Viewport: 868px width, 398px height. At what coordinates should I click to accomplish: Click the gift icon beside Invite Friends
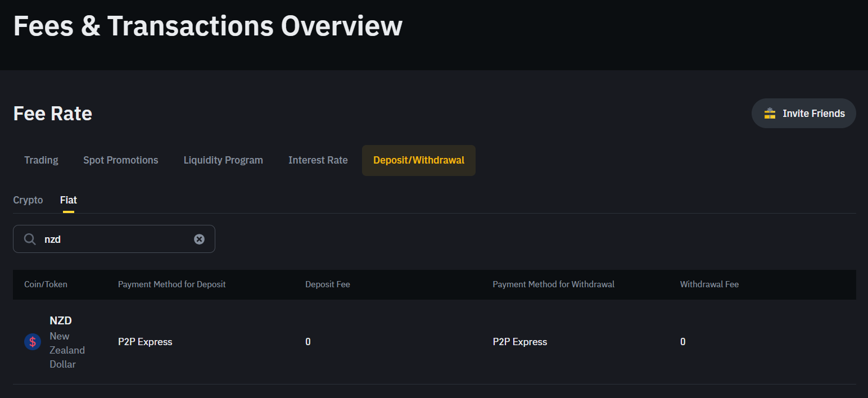pyautogui.click(x=770, y=114)
